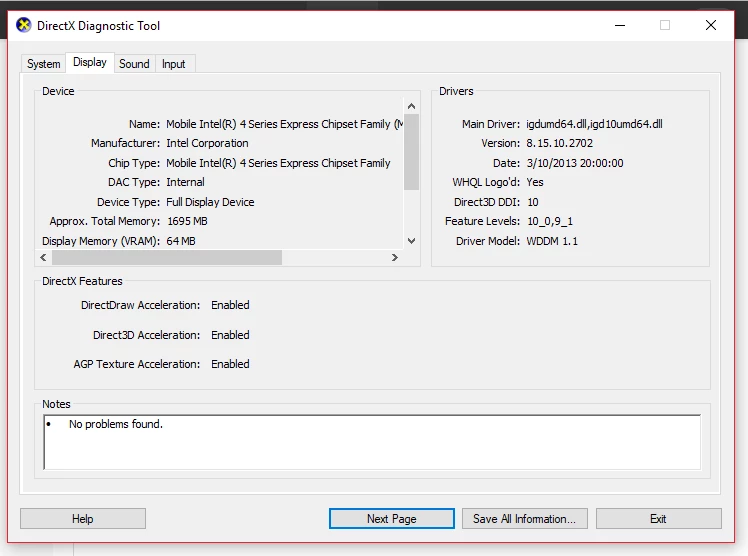Click Direct3D DDI value '10'
Viewport: 748px width, 556px height.
click(x=532, y=202)
